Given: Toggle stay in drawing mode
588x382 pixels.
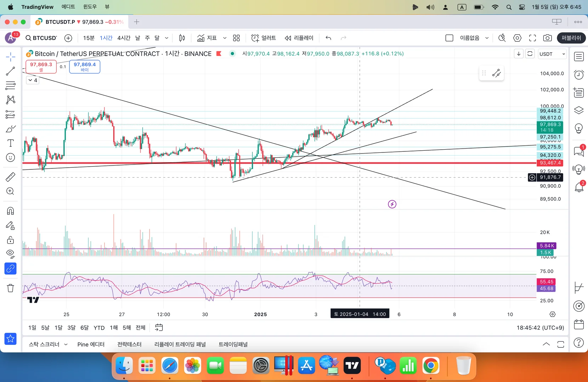Looking at the screenshot, I should tap(11, 226).
